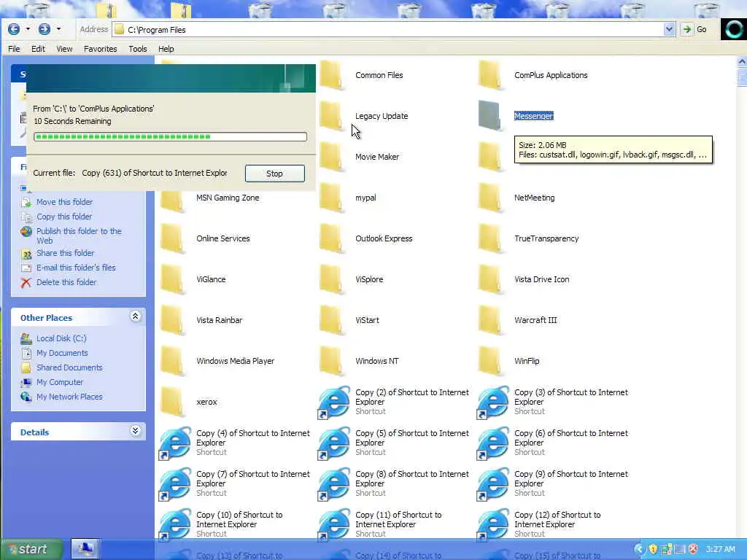Viewport: 747px width, 560px height.
Task: Open the Back button history dropdown
Action: click(28, 29)
